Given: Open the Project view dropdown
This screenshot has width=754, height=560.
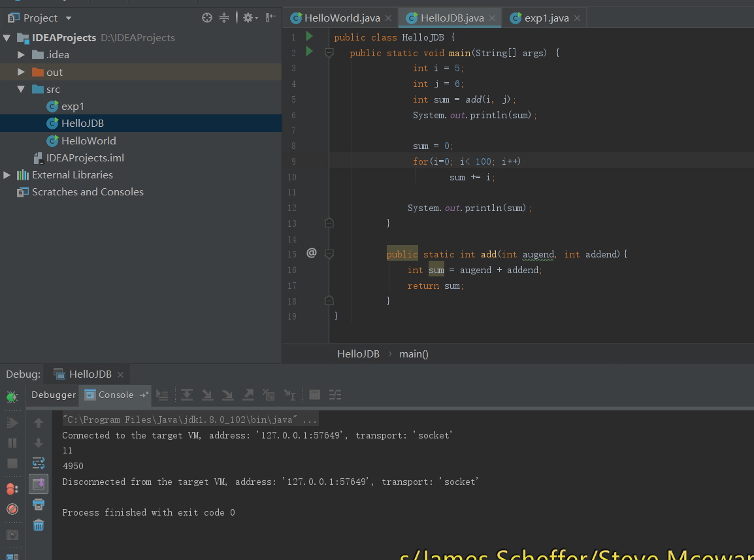Looking at the screenshot, I should pos(69,18).
